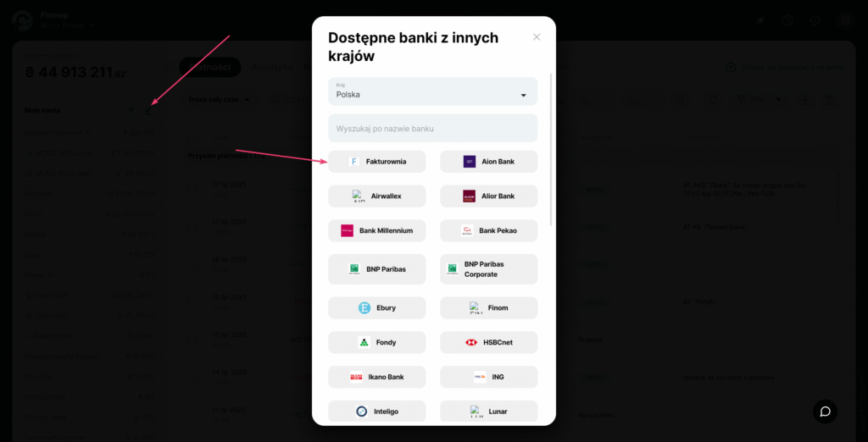868x442 pixels.
Task: Open the Płatności tab in background
Action: click(210, 67)
